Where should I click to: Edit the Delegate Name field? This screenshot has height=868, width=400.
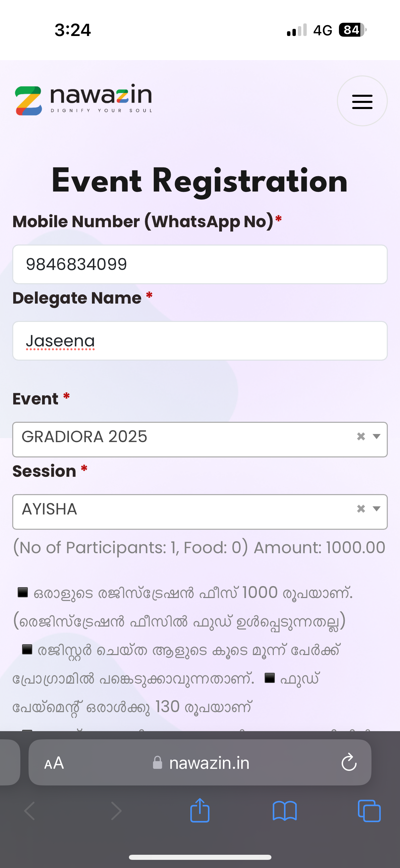coord(200,341)
